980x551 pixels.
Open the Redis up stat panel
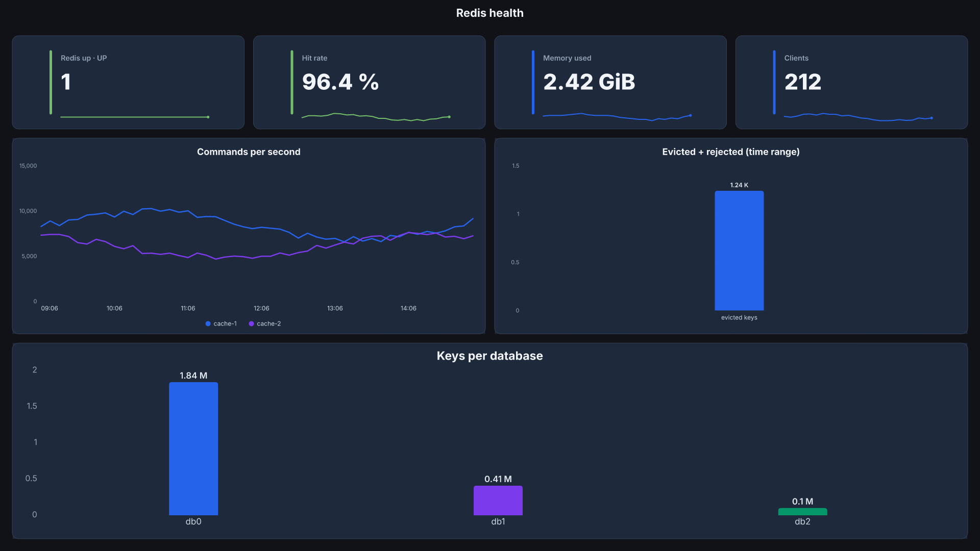click(x=128, y=82)
